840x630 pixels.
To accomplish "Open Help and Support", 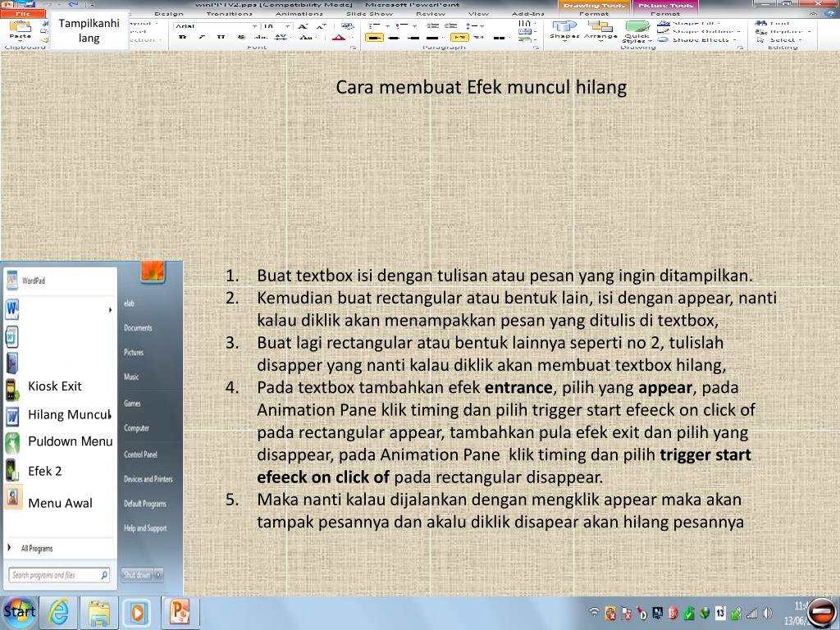I will click(145, 528).
